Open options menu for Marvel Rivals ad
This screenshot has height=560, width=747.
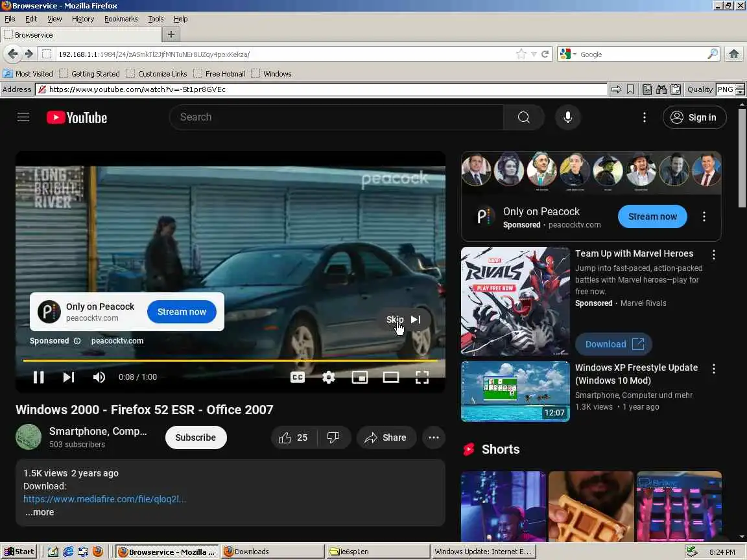(x=714, y=255)
